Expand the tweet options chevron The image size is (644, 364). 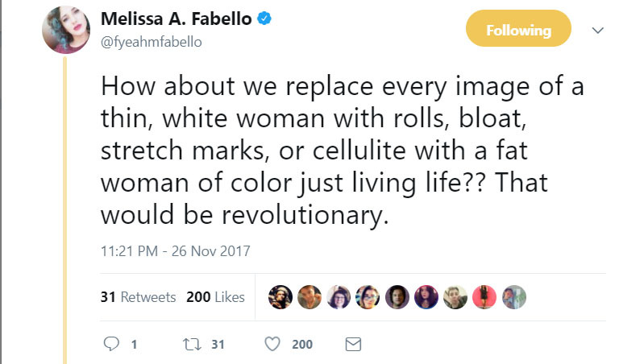point(598,30)
